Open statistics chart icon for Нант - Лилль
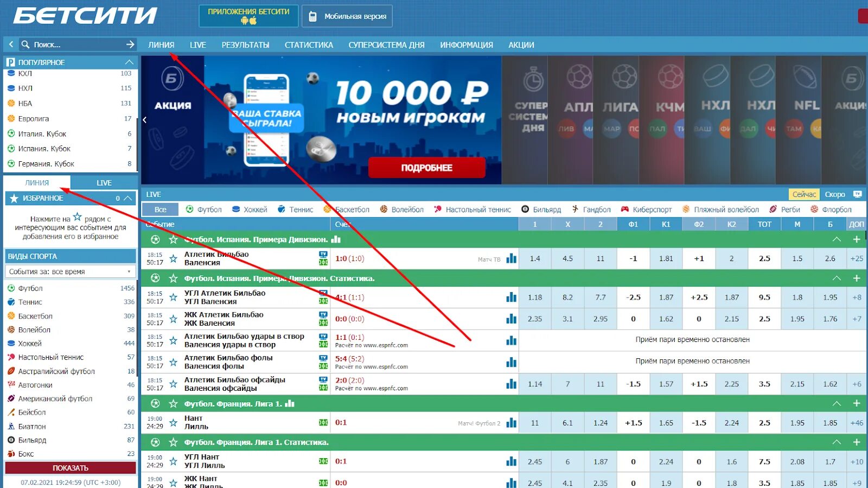The width and height of the screenshot is (868, 488). pyautogui.click(x=511, y=422)
